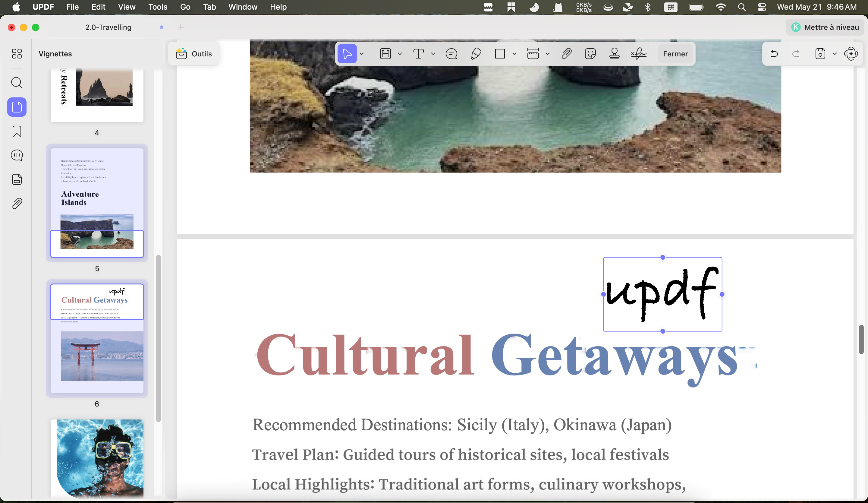Viewport: 868px width, 503px height.
Task: Open the Tools menu in menu bar
Action: click(158, 7)
